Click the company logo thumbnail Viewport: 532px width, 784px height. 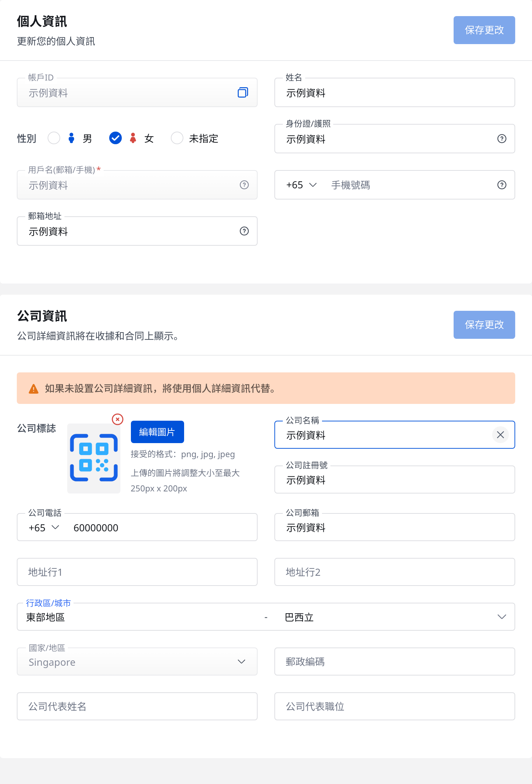[x=94, y=458]
